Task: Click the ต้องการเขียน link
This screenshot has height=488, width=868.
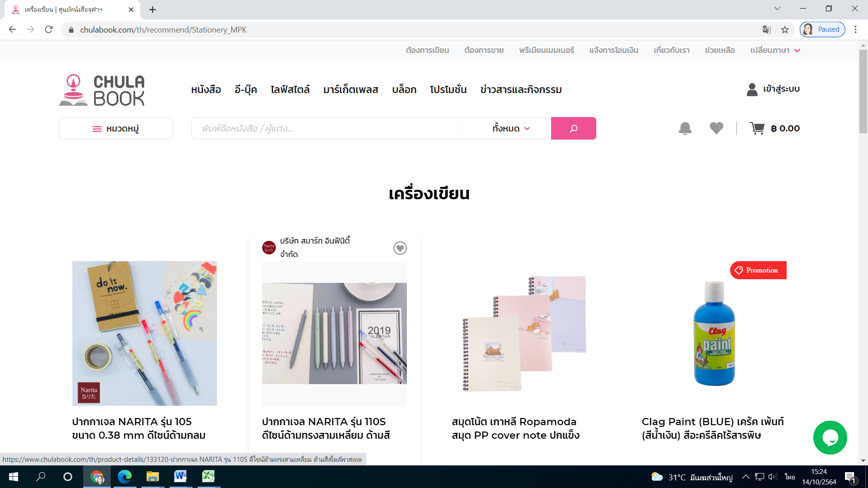Action: click(x=427, y=50)
